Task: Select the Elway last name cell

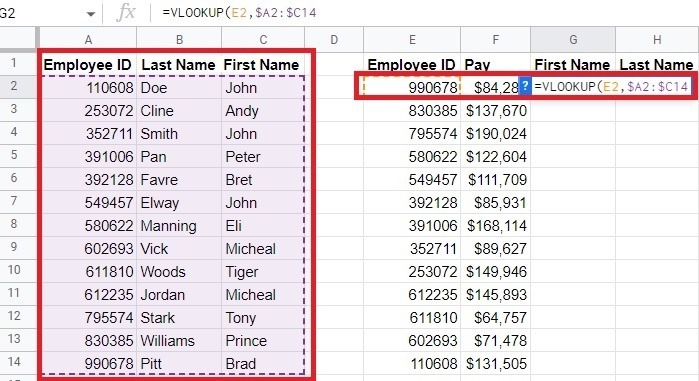Action: (x=179, y=203)
